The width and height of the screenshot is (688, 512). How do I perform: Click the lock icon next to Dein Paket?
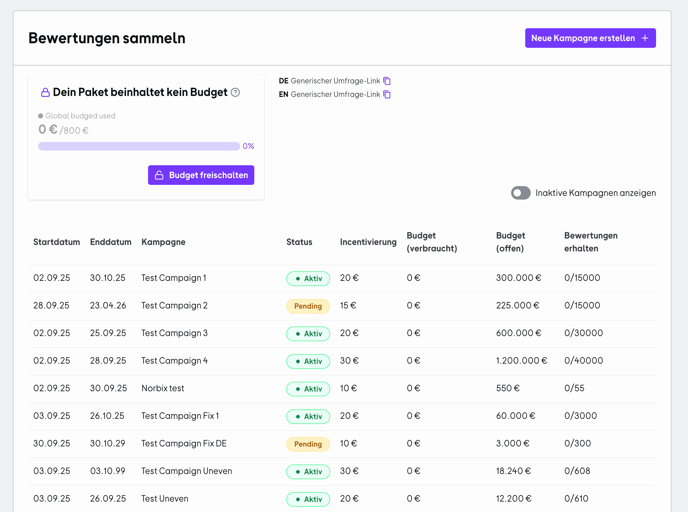point(45,93)
